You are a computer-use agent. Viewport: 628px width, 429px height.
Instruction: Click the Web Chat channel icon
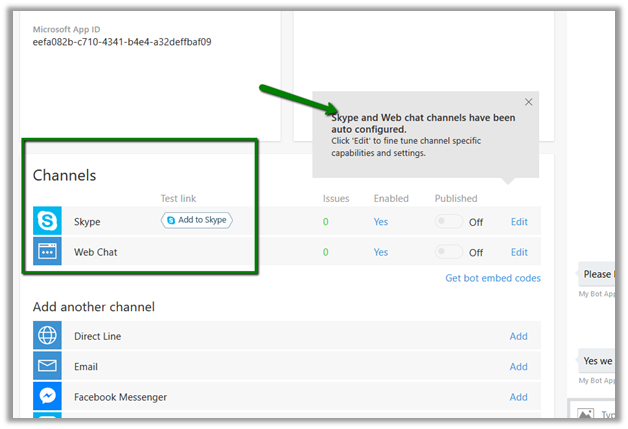(47, 252)
